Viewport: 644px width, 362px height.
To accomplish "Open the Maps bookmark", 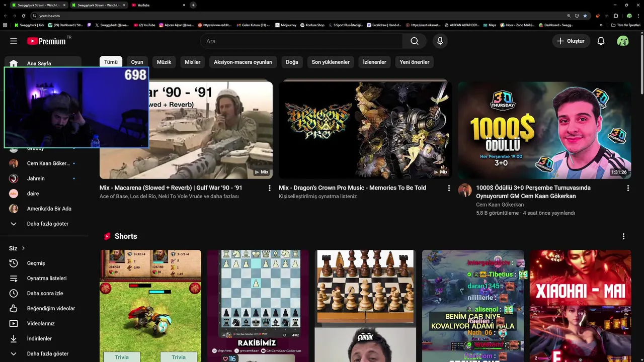I will click(x=489, y=25).
